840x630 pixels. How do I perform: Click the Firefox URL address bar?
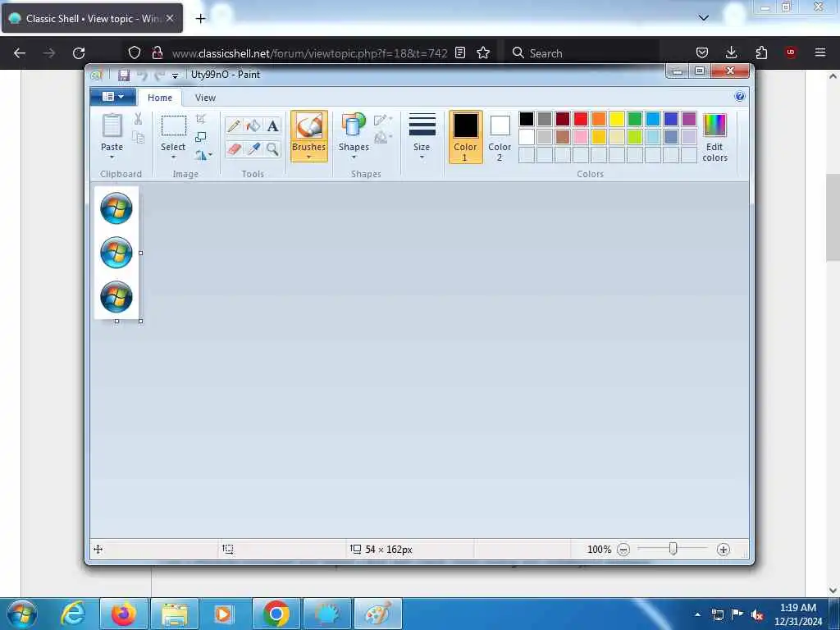[x=309, y=53]
